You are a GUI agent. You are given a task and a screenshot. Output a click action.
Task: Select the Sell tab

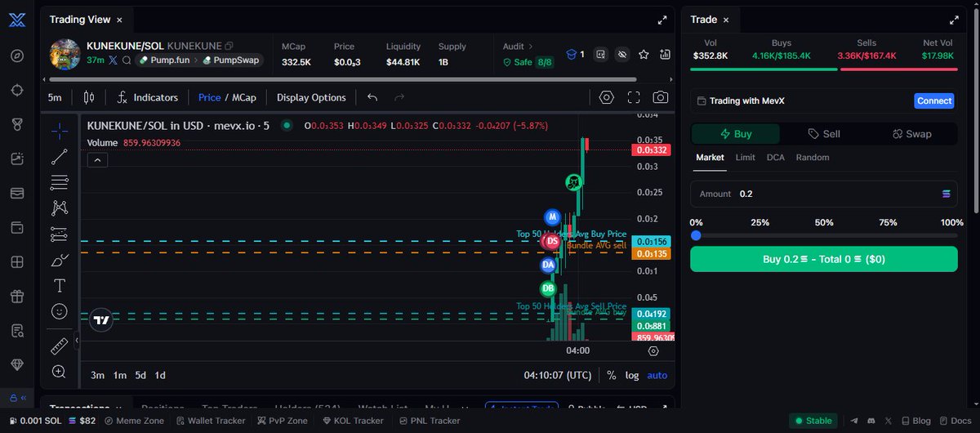tap(824, 134)
